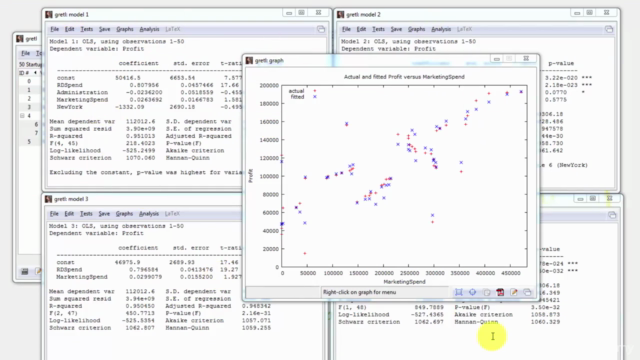The image size is (640, 360).
Task: Open Edit menu in model 2 window
Action: coord(361,29)
